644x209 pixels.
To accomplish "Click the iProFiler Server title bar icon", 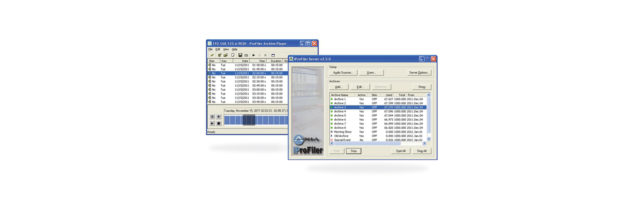I will pos(291,59).
